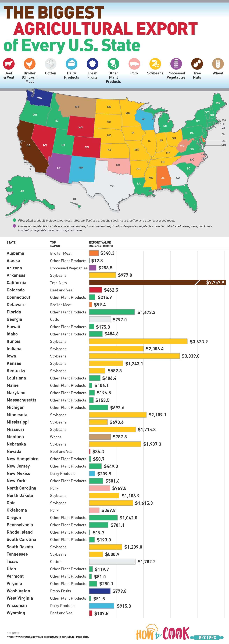229x644 pixels.
Task: Select the Wheat legend icon
Action: pyautogui.click(x=218, y=64)
